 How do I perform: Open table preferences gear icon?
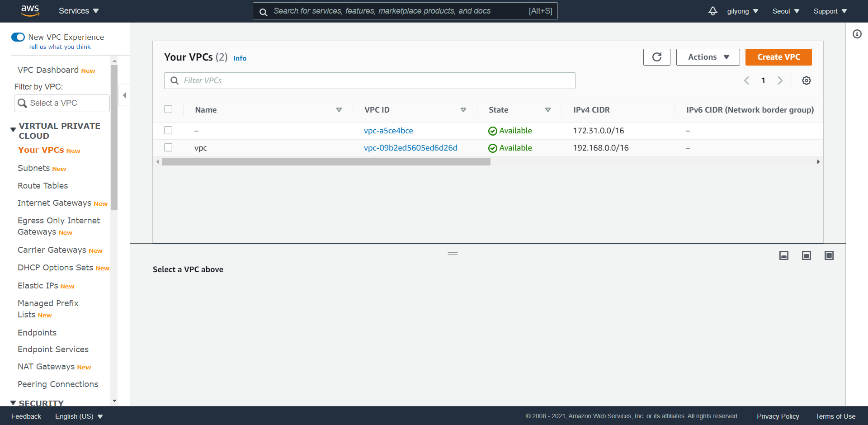(x=807, y=80)
